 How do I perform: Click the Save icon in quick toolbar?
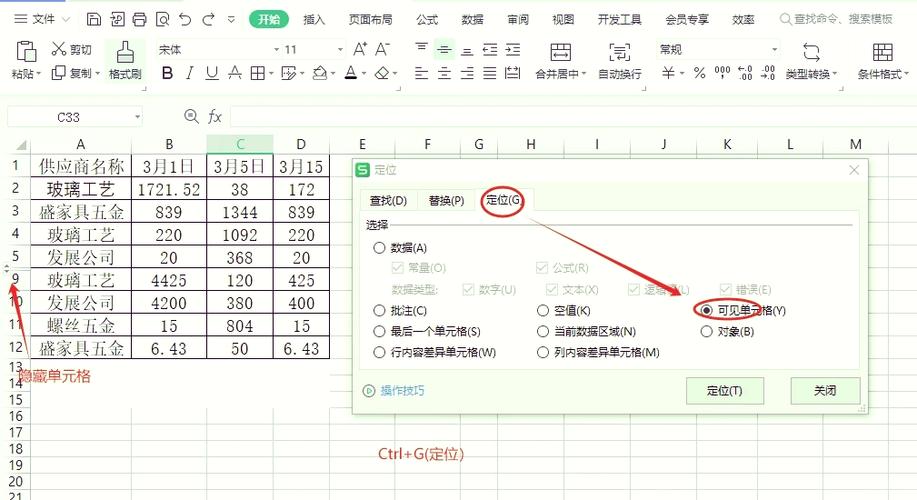coord(94,19)
